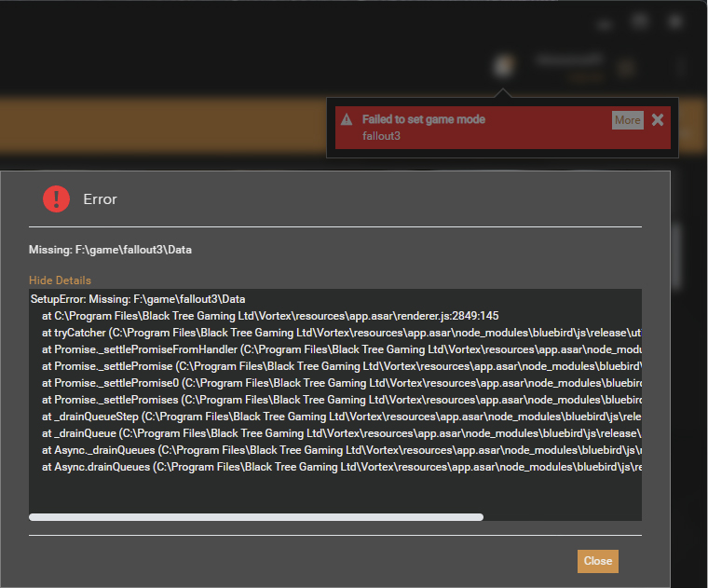
Task: Click 'Missing: F:\game\fallout3\Data' message text
Action: 110,250
